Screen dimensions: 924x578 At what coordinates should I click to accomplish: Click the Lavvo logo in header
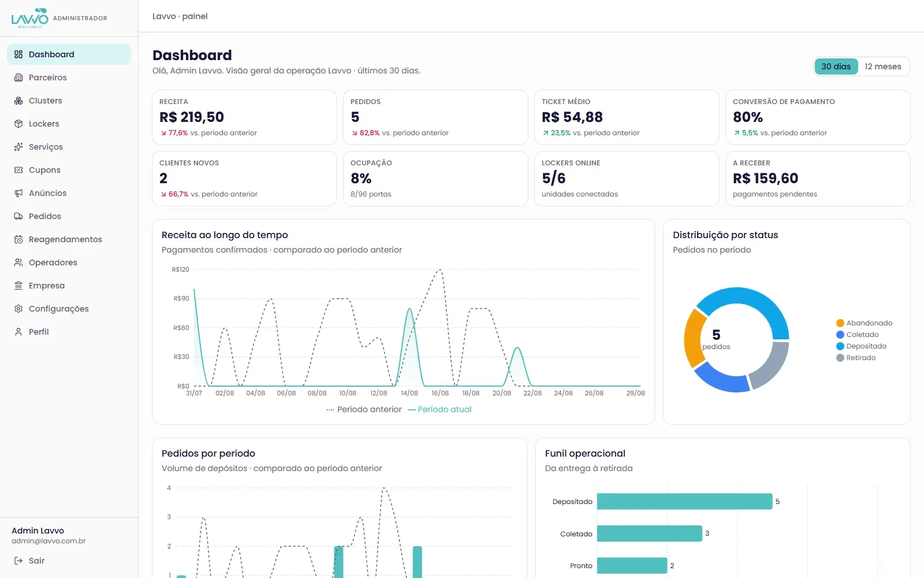30,18
